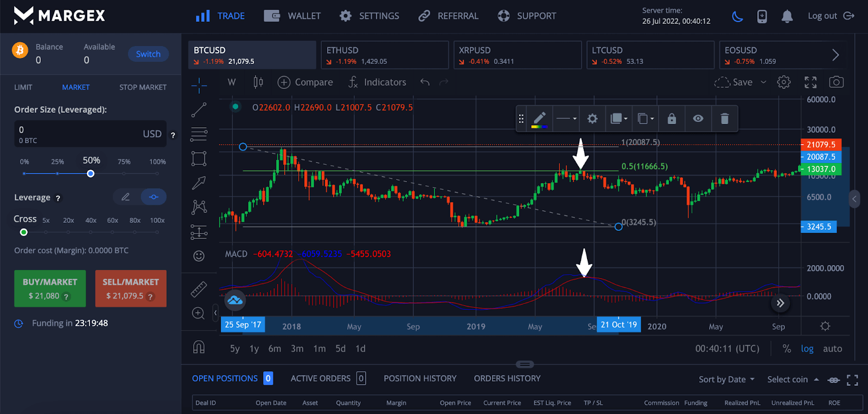Toggle dark mode moon icon
Screen dimensions: 868x414
[737, 16]
